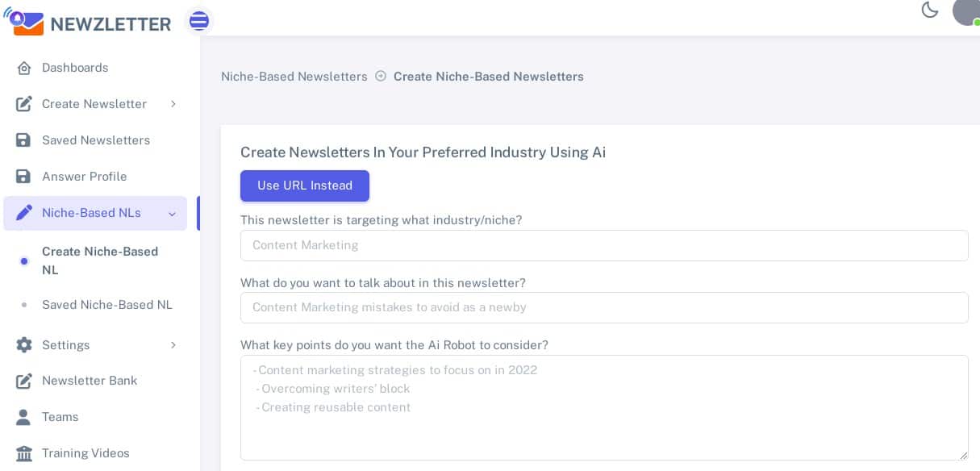Select Create Niche-Based NL menu item
980x471 pixels.
(99, 261)
